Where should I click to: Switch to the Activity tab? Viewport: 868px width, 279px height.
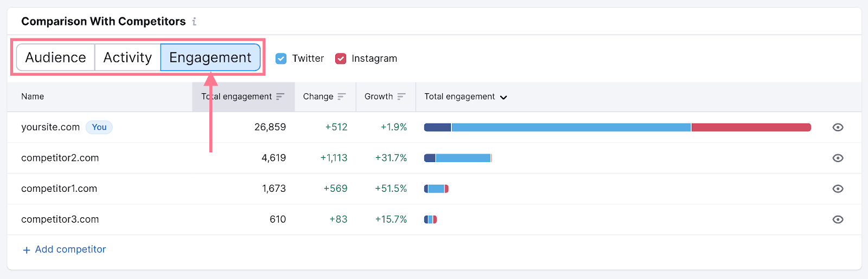click(127, 57)
